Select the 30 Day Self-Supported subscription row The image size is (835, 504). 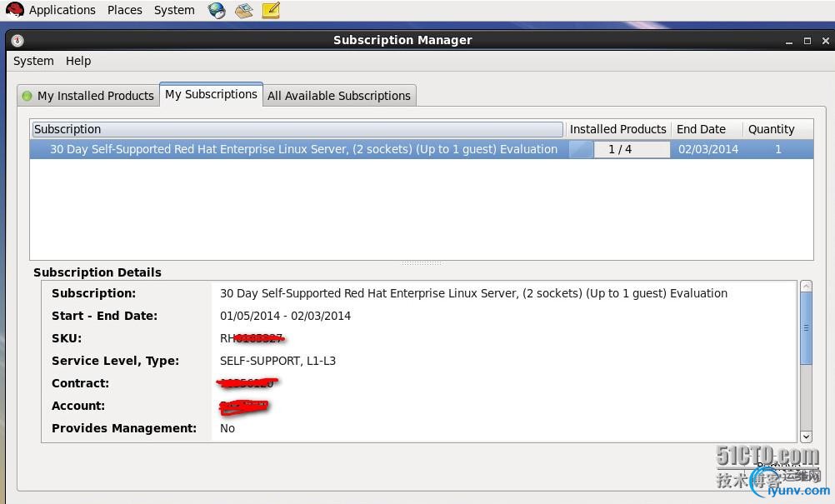[x=421, y=149]
